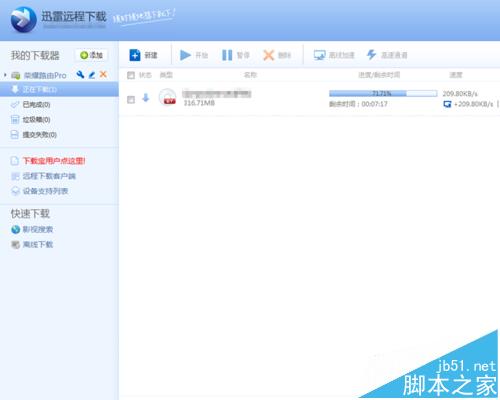The width and height of the screenshot is (500, 400).
Task: Select the 荣耀路由Pro downloader device
Action: click(45, 75)
